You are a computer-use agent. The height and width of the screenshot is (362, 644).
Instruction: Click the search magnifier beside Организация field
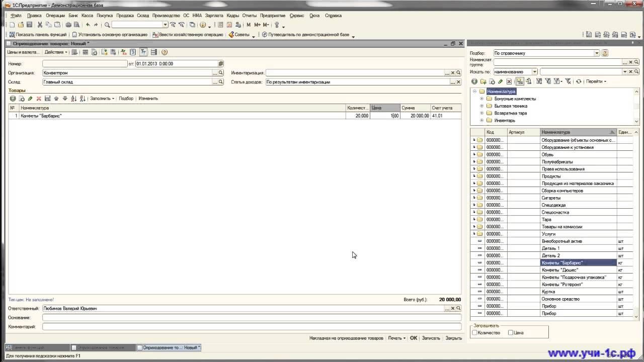click(x=221, y=73)
